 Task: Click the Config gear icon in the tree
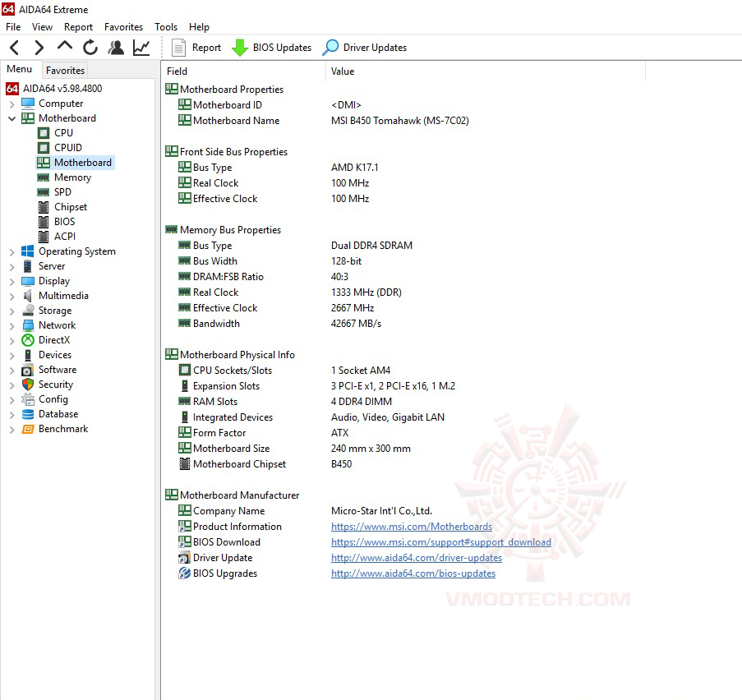(28, 399)
